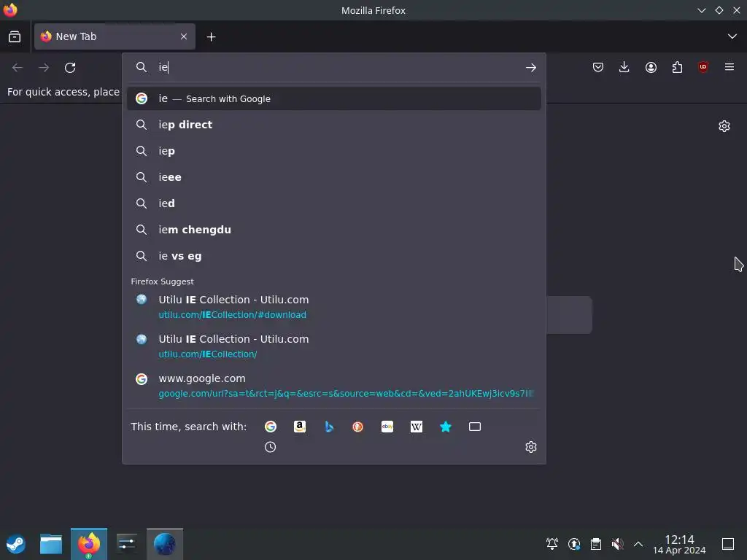Personalize new tab via gear icon
The image size is (747, 560).
(x=724, y=126)
